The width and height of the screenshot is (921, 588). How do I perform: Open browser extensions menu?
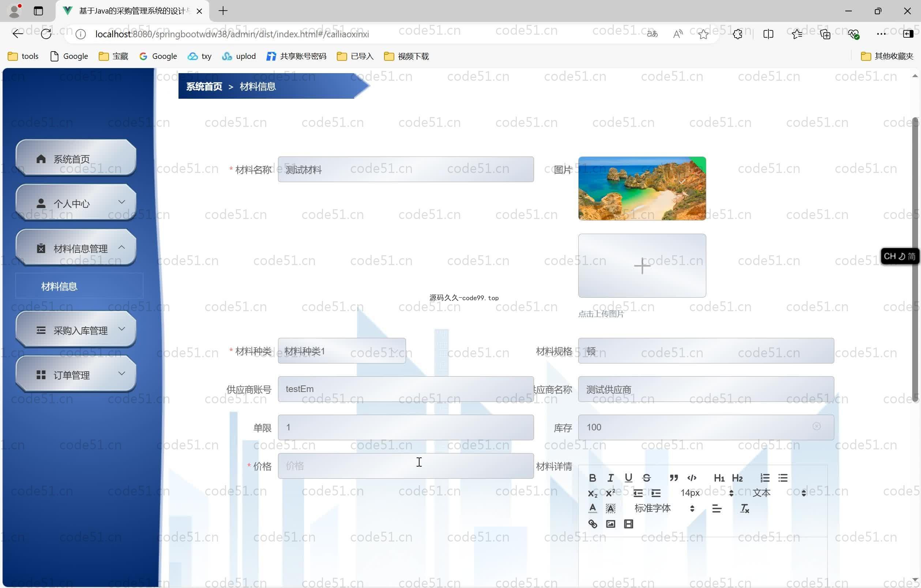click(737, 34)
